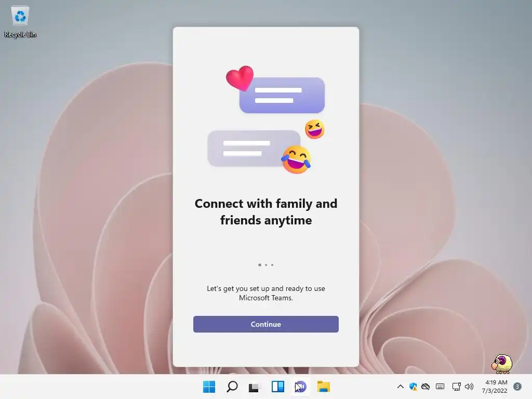Click the Teams Chat taskbar icon
The width and height of the screenshot is (532, 399).
[301, 387]
